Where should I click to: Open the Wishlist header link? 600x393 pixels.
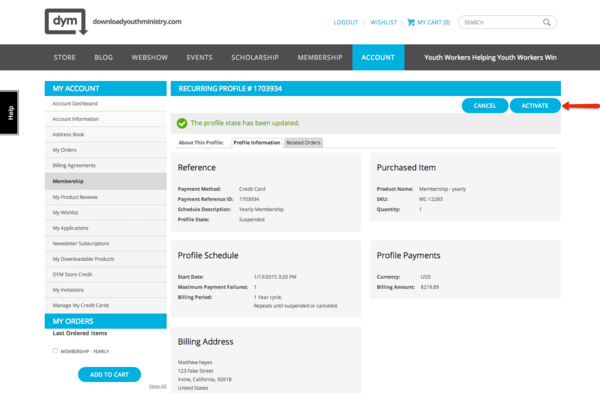(x=383, y=23)
